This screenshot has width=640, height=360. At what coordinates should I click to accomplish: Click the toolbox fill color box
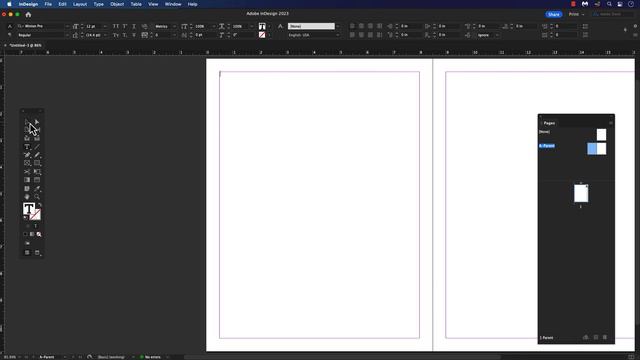[28, 209]
